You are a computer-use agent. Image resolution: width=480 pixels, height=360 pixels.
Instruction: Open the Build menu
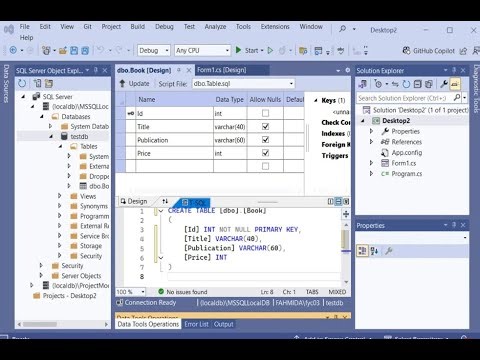[x=137, y=27]
